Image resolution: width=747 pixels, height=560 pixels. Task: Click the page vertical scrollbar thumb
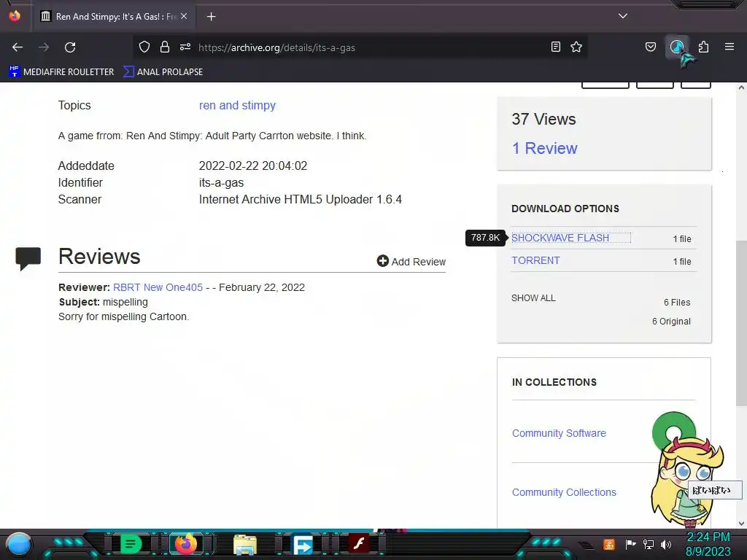741,324
